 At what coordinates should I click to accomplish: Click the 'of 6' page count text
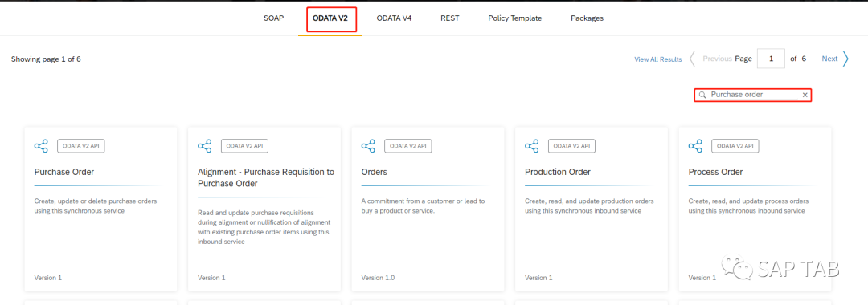tap(798, 59)
